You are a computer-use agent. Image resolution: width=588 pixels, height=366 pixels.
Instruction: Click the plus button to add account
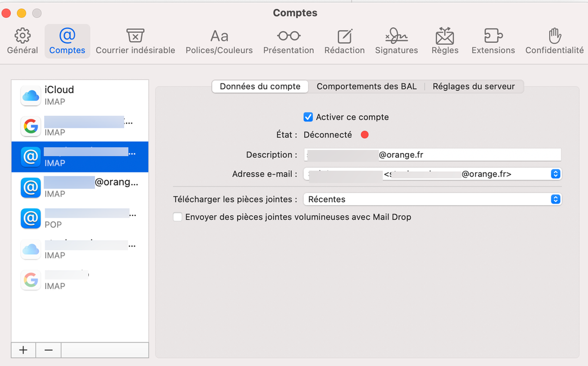pos(24,350)
